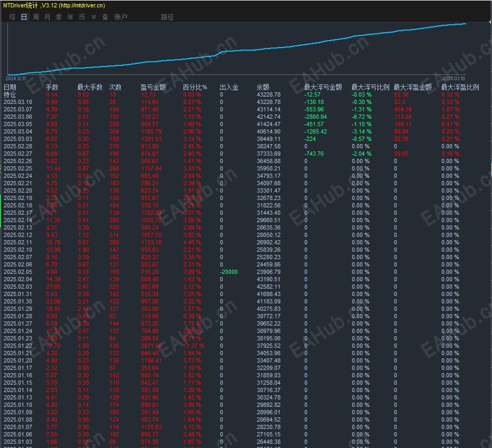
Task: Click the 2025.03.06 date row
Action: point(17,117)
